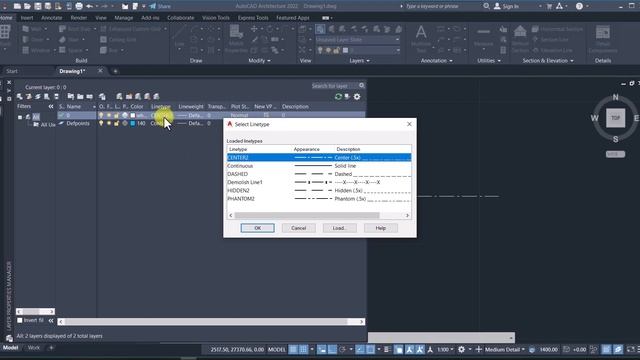Click the Sign In button
640x360 pixels.
pyautogui.click(x=507, y=6)
